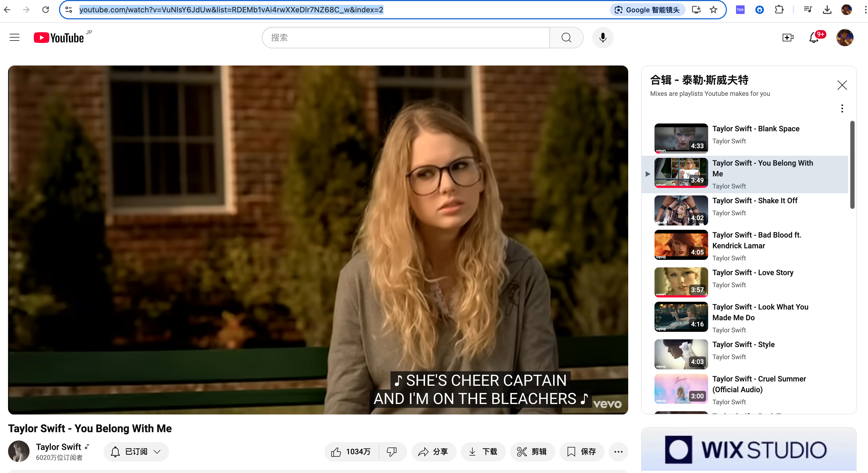This screenshot has height=473, width=868.
Task: Click the 下载 download button
Action: point(483,452)
